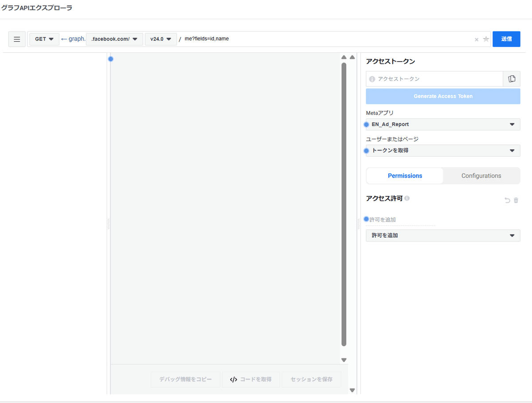Switch to the Configurations tab

481,176
